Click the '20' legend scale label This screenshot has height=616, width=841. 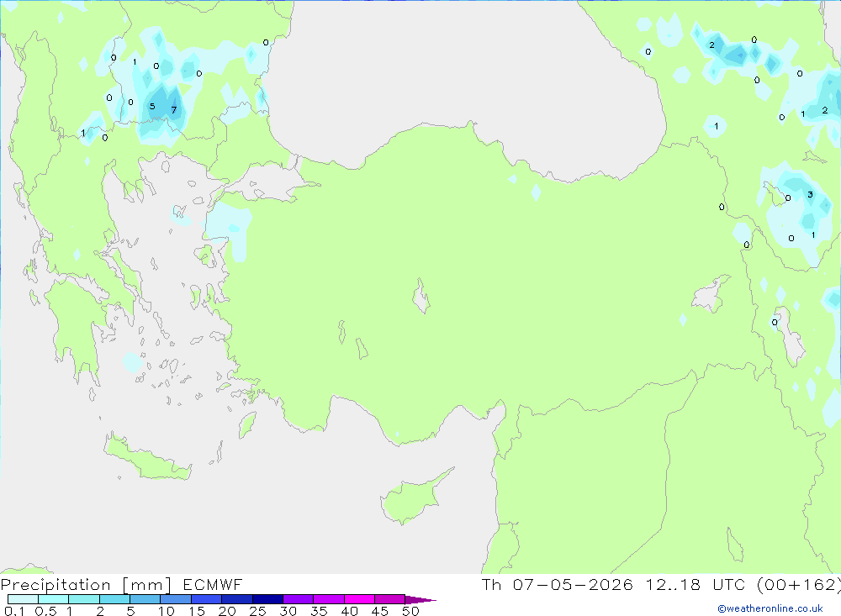pos(227,611)
